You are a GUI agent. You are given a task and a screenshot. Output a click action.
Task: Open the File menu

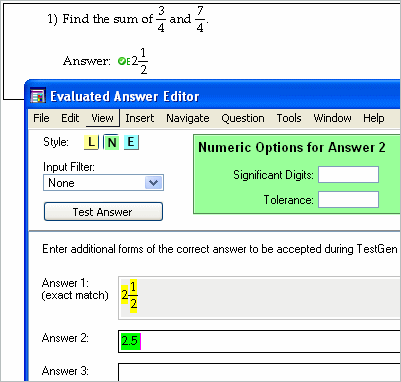pyautogui.click(x=41, y=118)
